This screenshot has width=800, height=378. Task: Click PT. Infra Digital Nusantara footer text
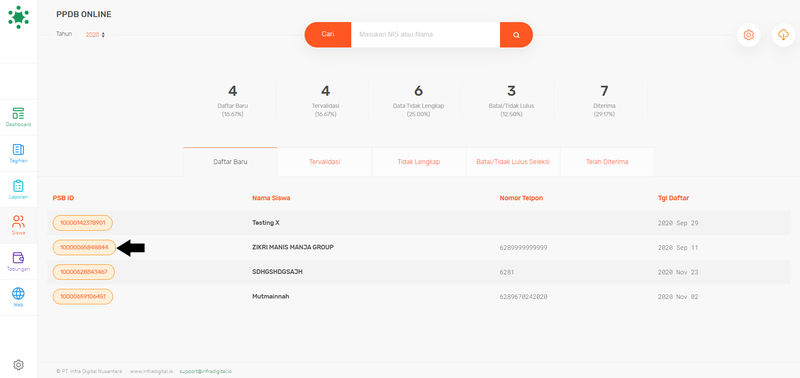click(89, 371)
